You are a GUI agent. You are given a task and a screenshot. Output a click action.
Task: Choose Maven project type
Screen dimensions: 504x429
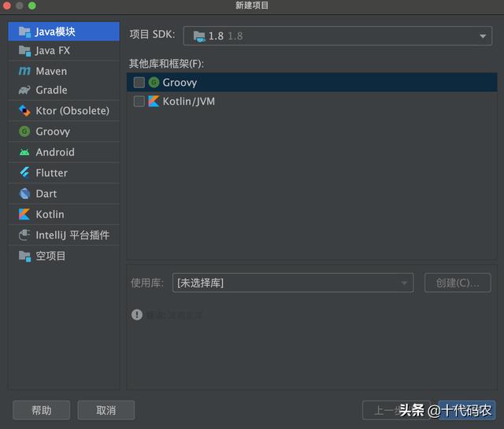64,71
